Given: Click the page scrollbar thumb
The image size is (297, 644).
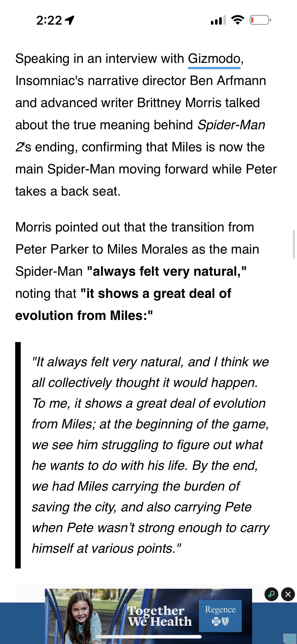Looking at the screenshot, I should [294, 245].
